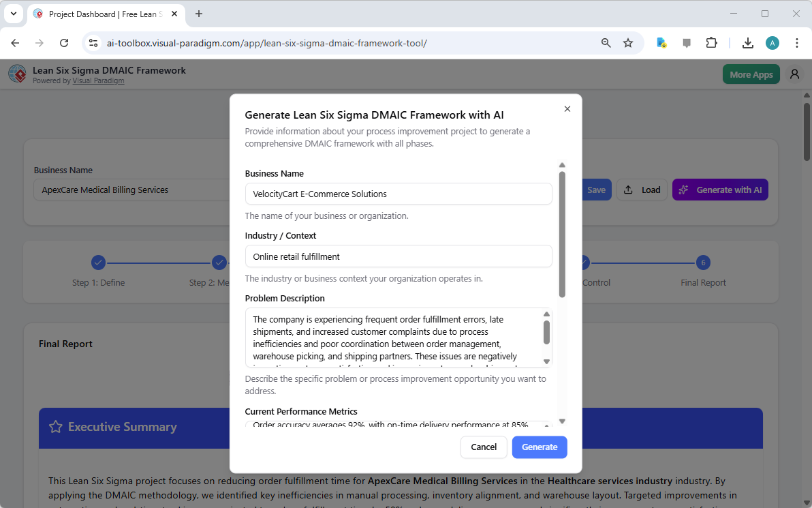Click the magnifier zoom icon in the address bar

click(605, 42)
